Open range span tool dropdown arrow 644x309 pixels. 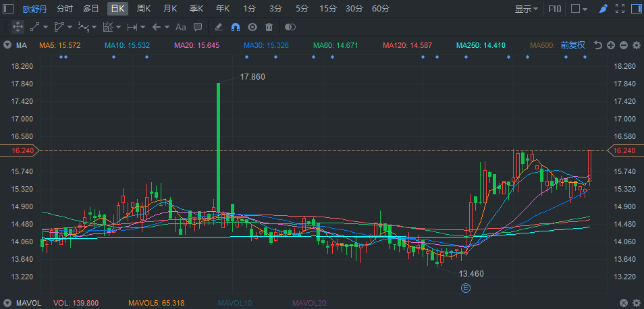(x=143, y=27)
